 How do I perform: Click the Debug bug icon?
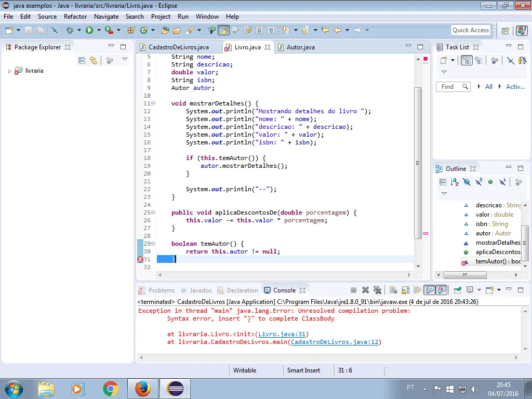point(70,30)
